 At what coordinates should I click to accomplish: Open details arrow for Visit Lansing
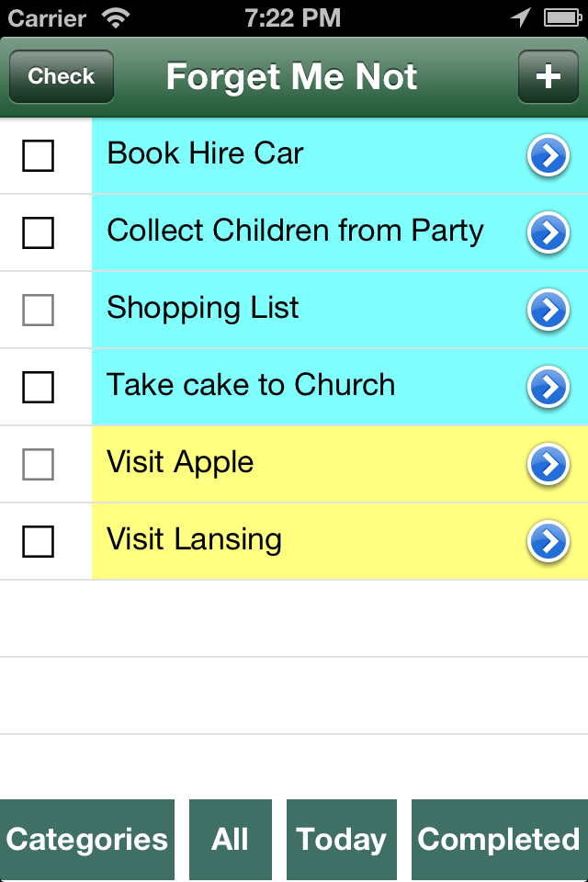[x=548, y=543]
